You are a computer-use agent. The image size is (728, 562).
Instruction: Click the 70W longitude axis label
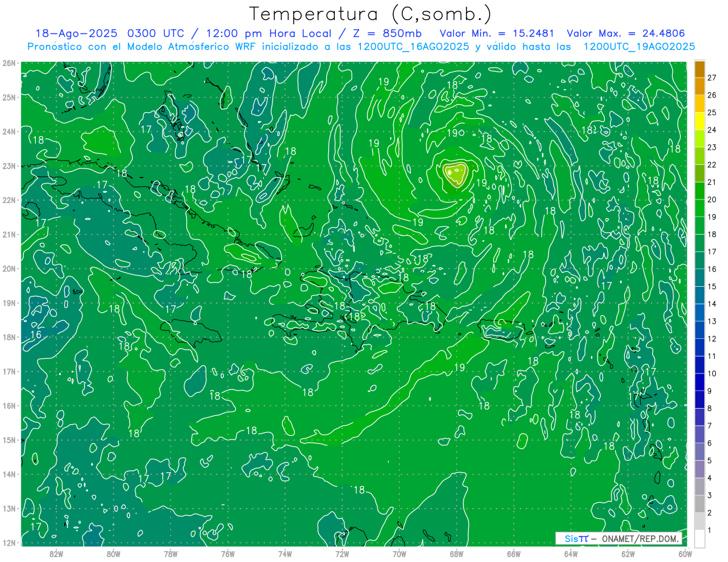click(x=399, y=554)
